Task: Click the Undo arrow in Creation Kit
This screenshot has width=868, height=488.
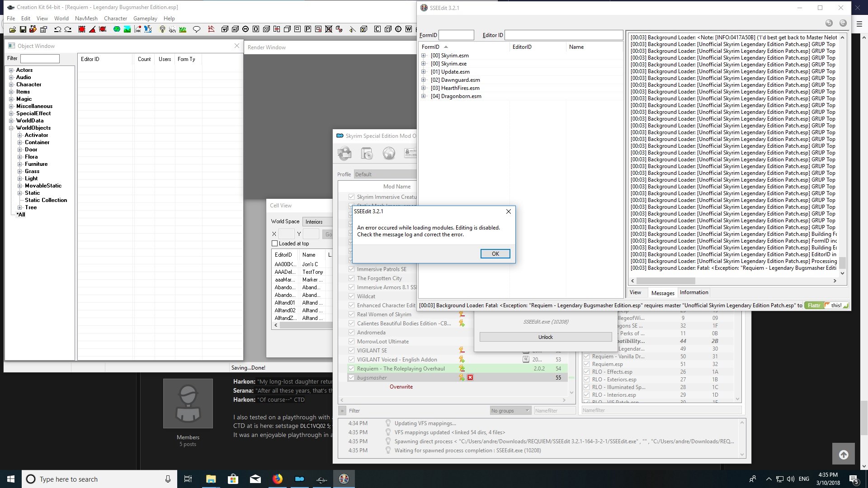Action: 57,29
